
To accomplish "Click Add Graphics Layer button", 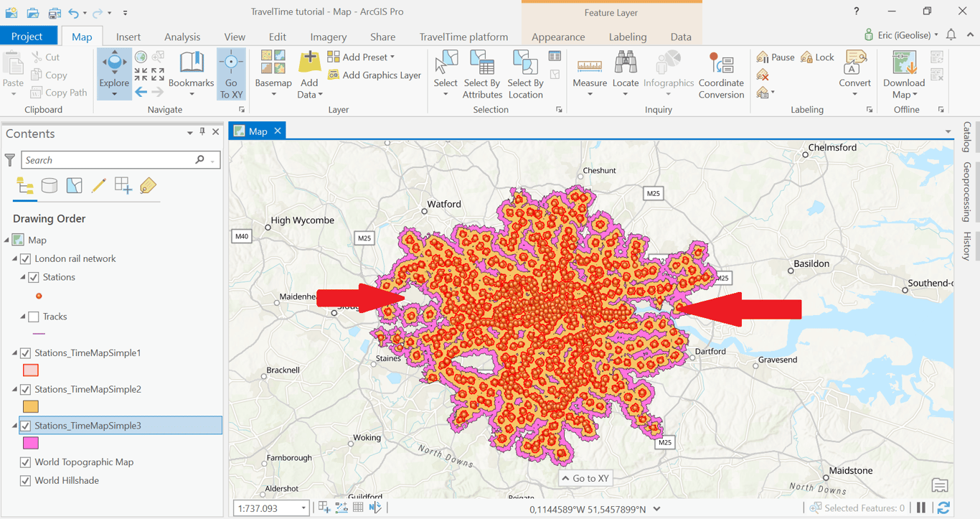I will point(374,75).
